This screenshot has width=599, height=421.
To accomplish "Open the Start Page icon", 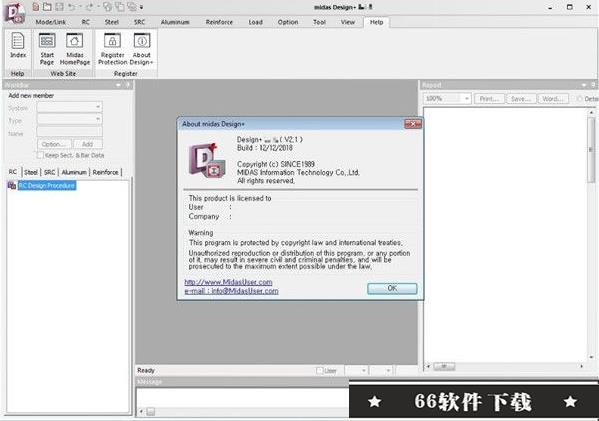I will [x=47, y=49].
